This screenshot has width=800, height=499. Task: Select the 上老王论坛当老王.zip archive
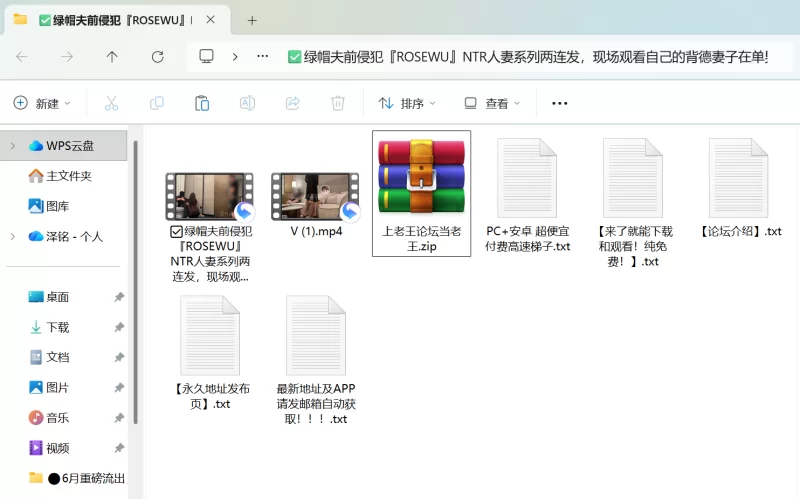click(421, 178)
